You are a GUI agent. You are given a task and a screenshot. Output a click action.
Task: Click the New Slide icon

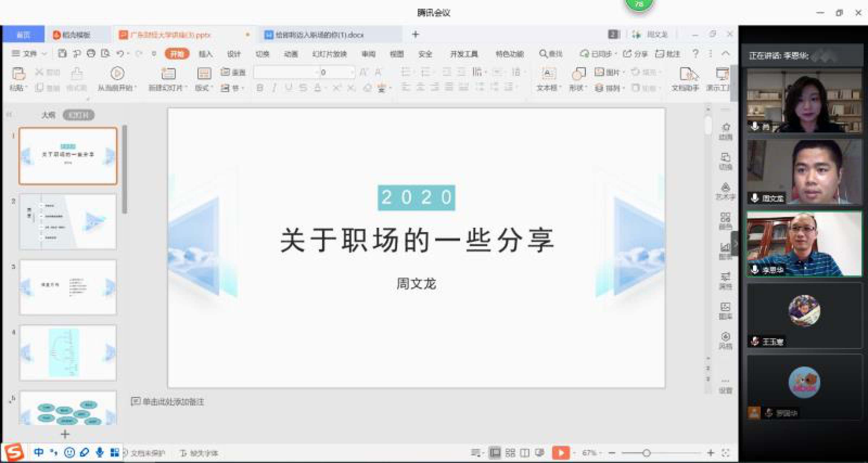click(x=168, y=74)
